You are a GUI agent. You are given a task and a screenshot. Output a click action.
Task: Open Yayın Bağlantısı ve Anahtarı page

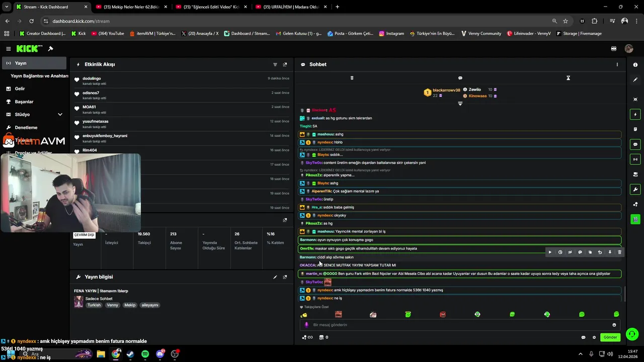point(39,76)
